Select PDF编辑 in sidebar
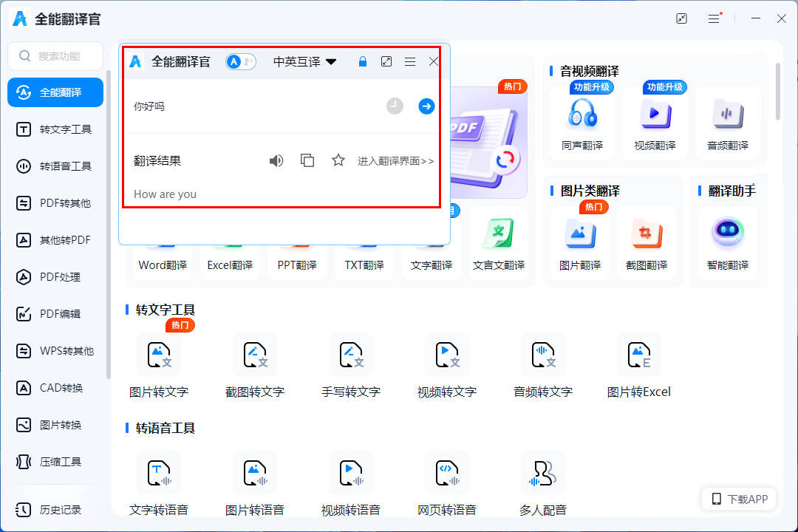 point(55,313)
